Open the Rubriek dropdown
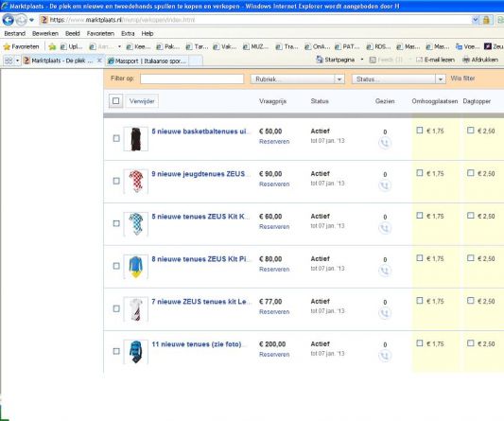504x421 pixels. pyautogui.click(x=298, y=79)
